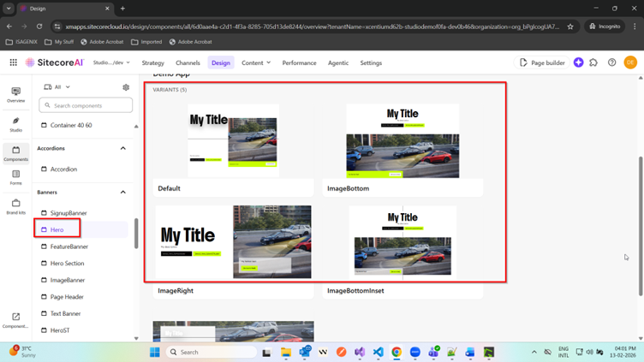Show hidden system tray icons
The height and width of the screenshot is (362, 644).
pyautogui.click(x=534, y=352)
